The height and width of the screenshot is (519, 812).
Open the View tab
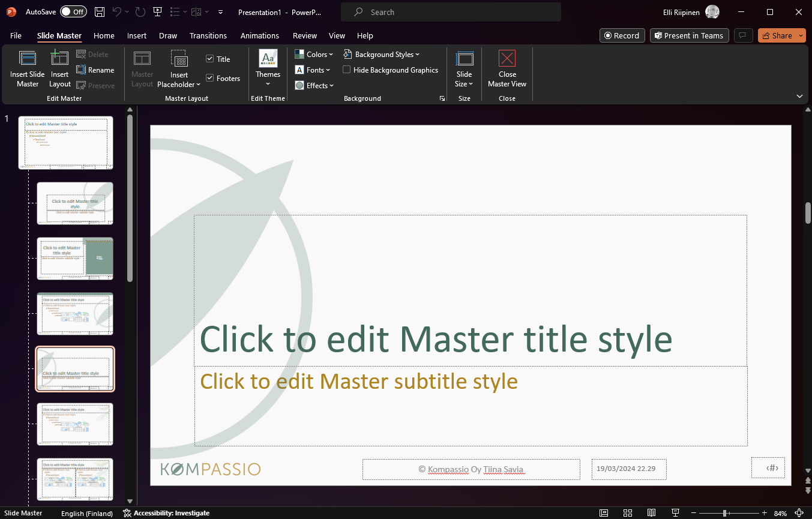tap(337, 35)
